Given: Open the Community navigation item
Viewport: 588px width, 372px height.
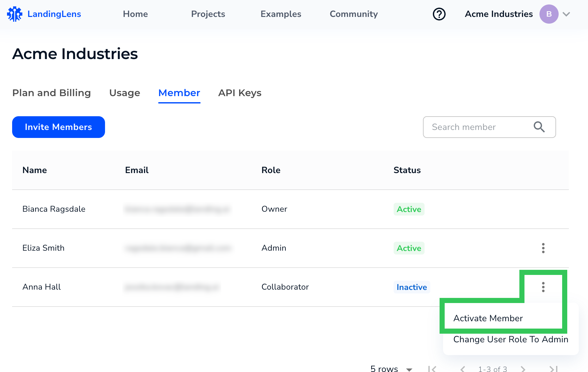Looking at the screenshot, I should click(x=354, y=14).
